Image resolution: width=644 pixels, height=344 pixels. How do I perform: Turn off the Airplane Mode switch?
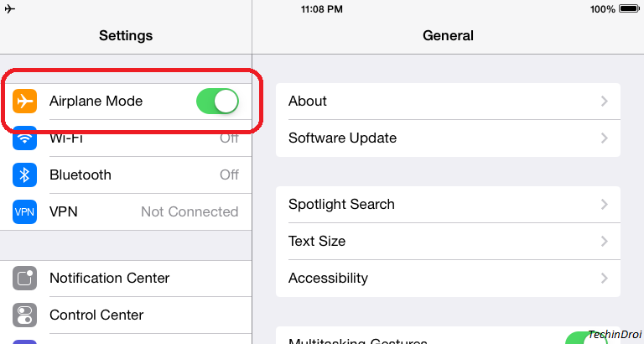(217, 102)
